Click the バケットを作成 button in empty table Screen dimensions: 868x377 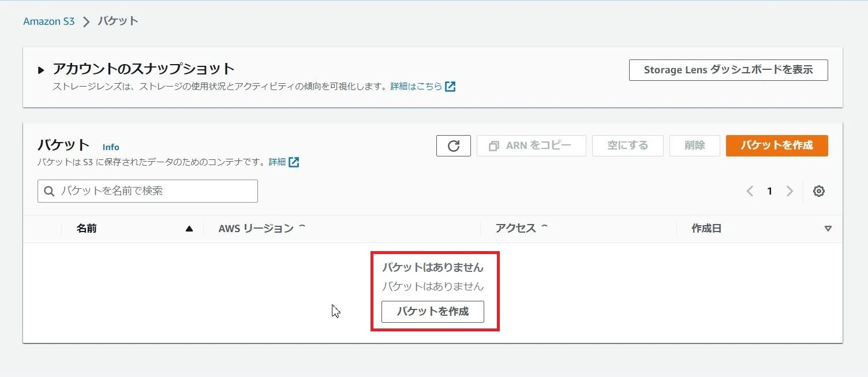(433, 312)
